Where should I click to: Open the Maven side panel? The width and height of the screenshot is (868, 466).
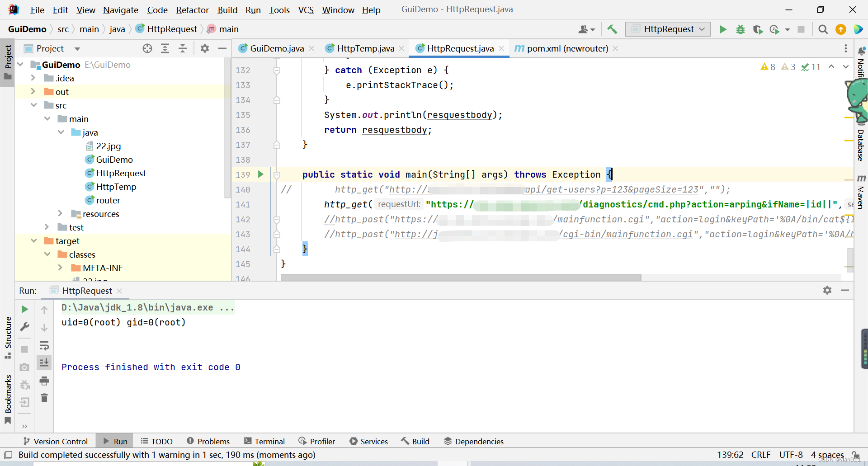click(861, 192)
